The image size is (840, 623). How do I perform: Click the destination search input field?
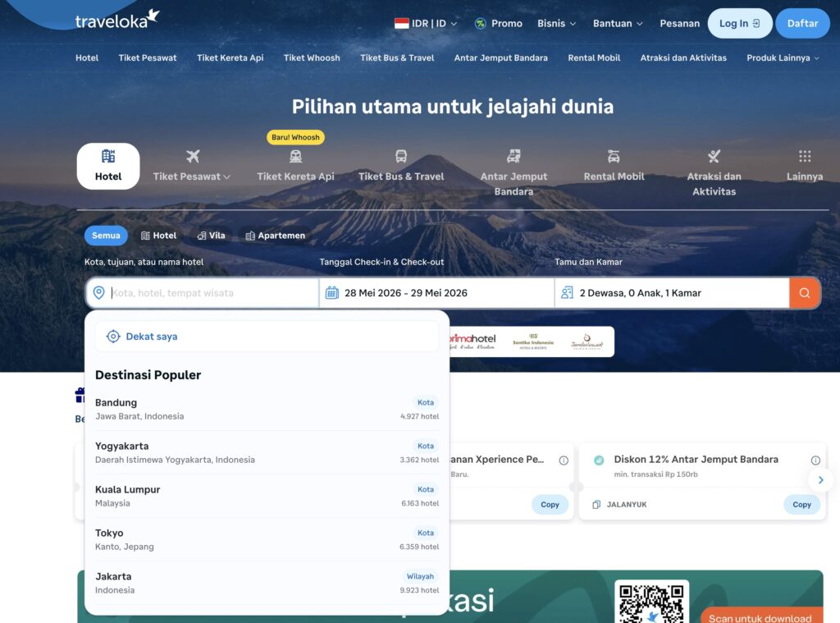[x=203, y=293]
